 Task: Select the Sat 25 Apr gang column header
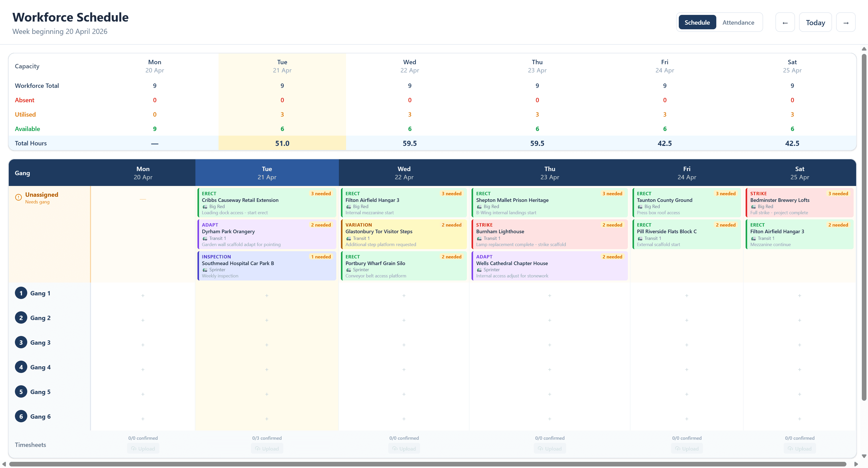tap(800, 173)
